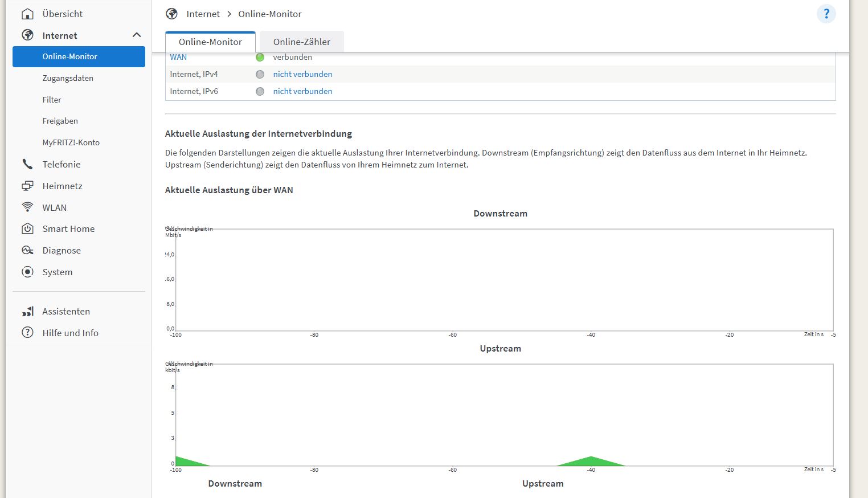
Task: Click the Übersicht home icon
Action: pyautogui.click(x=27, y=14)
